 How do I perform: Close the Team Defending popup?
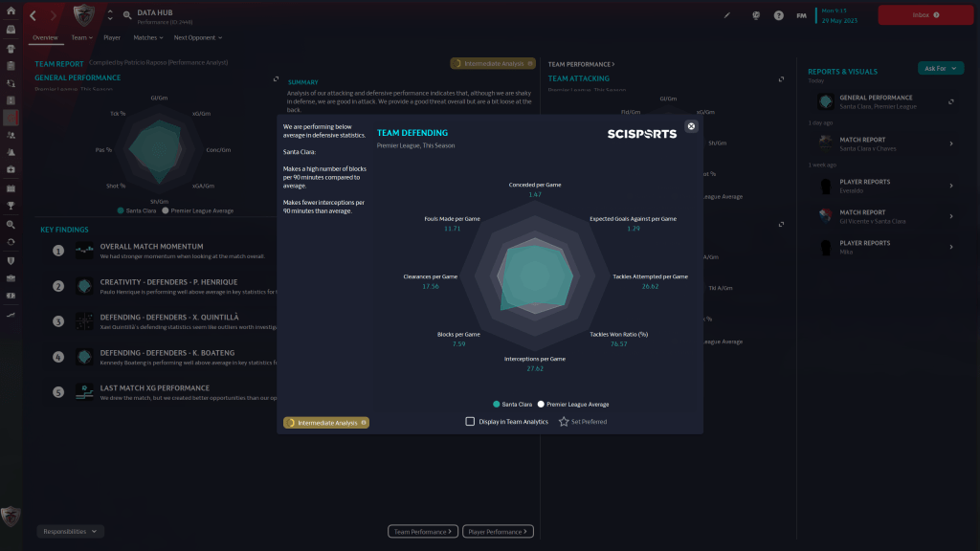pyautogui.click(x=691, y=126)
